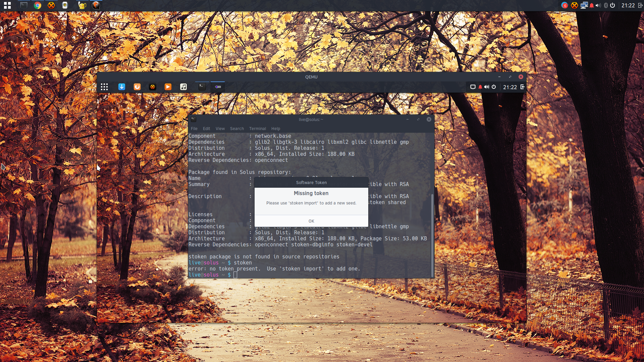Screen dimensions: 644x362
Task: Launch HexChat from guest panel
Action: click(153, 87)
